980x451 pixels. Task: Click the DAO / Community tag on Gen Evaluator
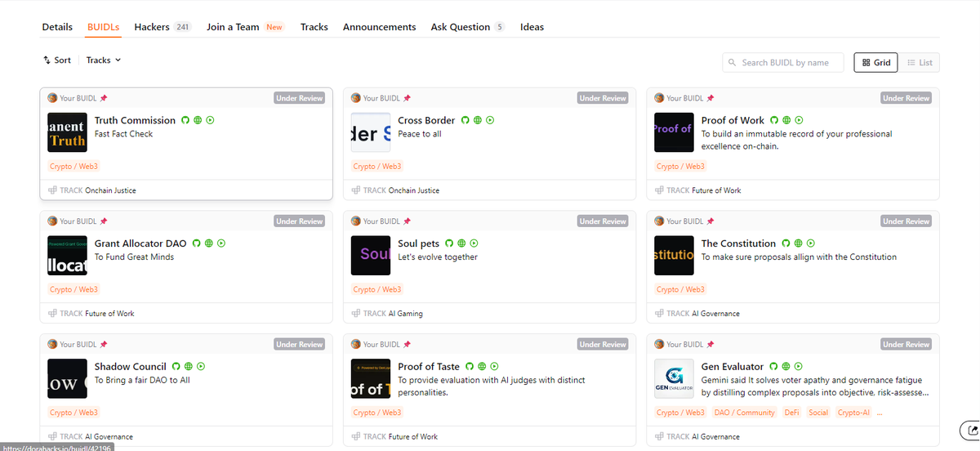click(744, 413)
